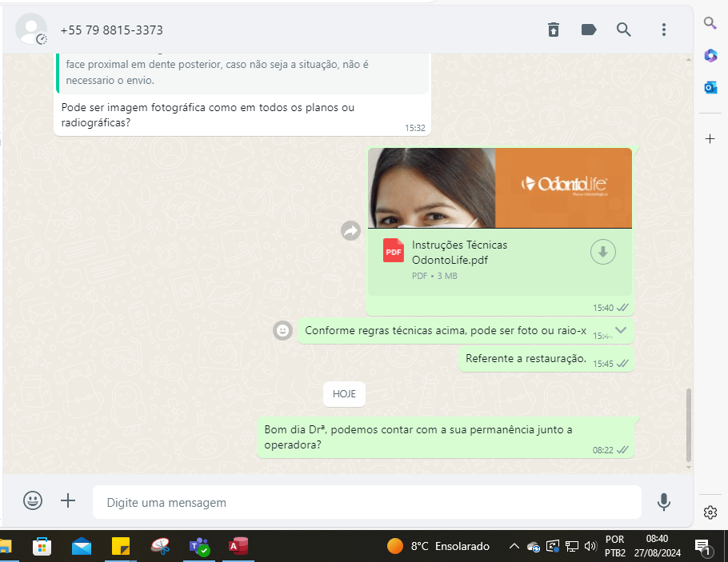Forward the PDF message

(350, 230)
